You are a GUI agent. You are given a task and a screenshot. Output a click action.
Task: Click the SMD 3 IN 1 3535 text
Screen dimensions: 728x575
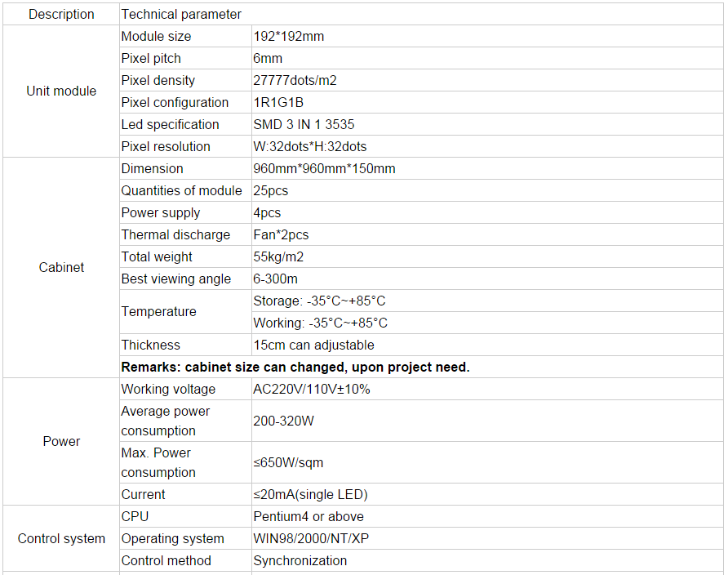pos(304,124)
